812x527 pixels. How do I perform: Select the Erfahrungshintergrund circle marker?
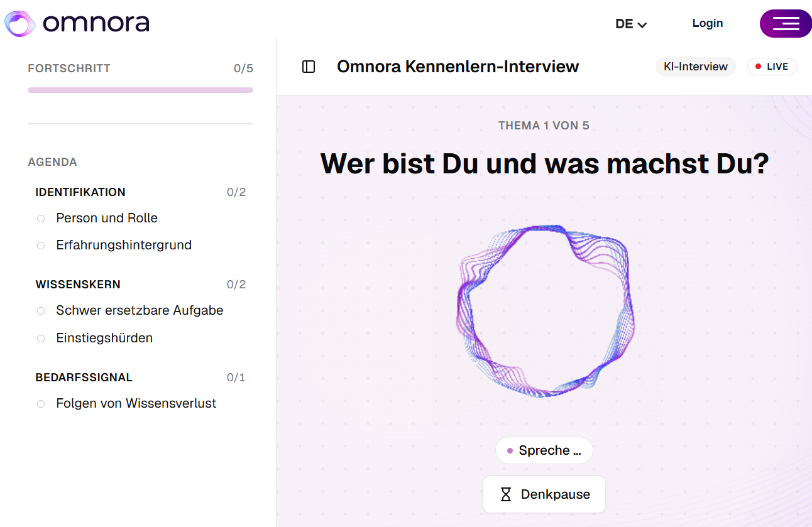click(41, 246)
